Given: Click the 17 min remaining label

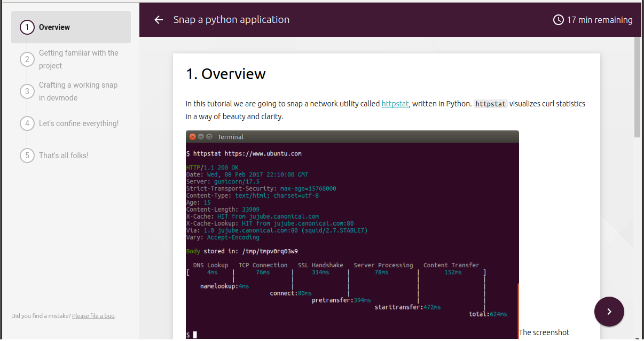Looking at the screenshot, I should pyautogui.click(x=600, y=20).
